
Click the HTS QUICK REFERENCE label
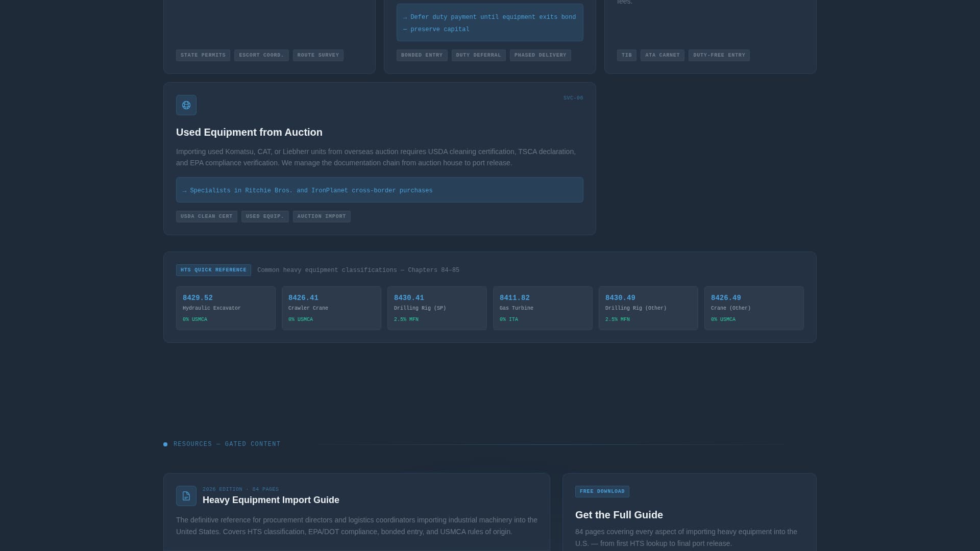213,270
